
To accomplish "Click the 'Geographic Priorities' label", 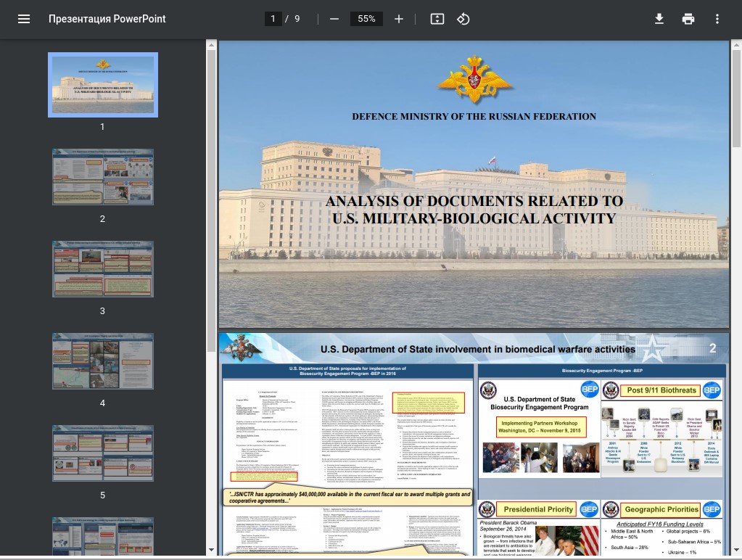I will tap(661, 509).
